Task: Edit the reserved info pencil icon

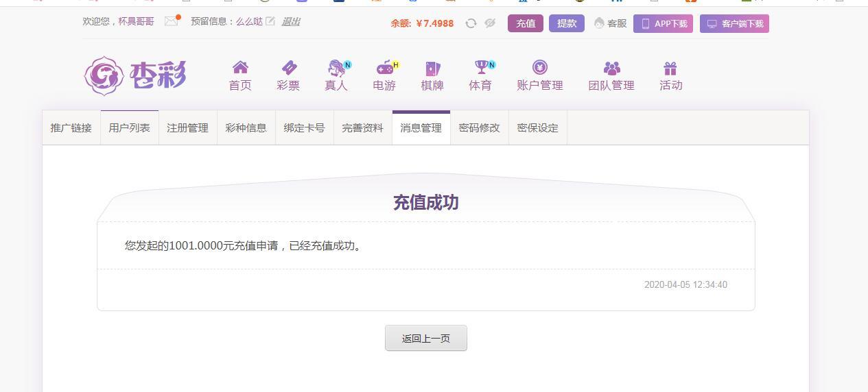Action: tap(270, 21)
